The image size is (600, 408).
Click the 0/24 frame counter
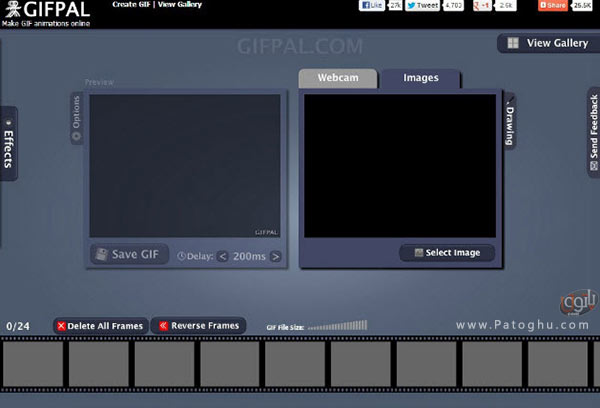[x=18, y=326]
